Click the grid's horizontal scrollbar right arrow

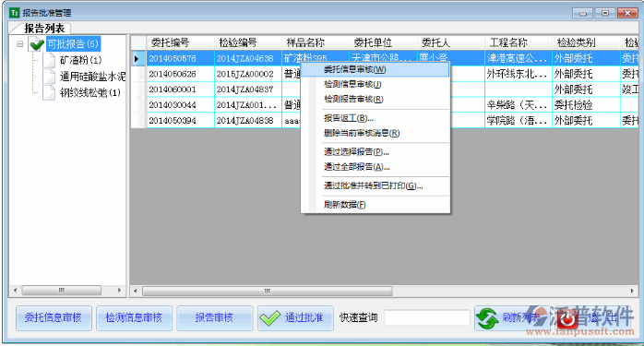click(632, 291)
